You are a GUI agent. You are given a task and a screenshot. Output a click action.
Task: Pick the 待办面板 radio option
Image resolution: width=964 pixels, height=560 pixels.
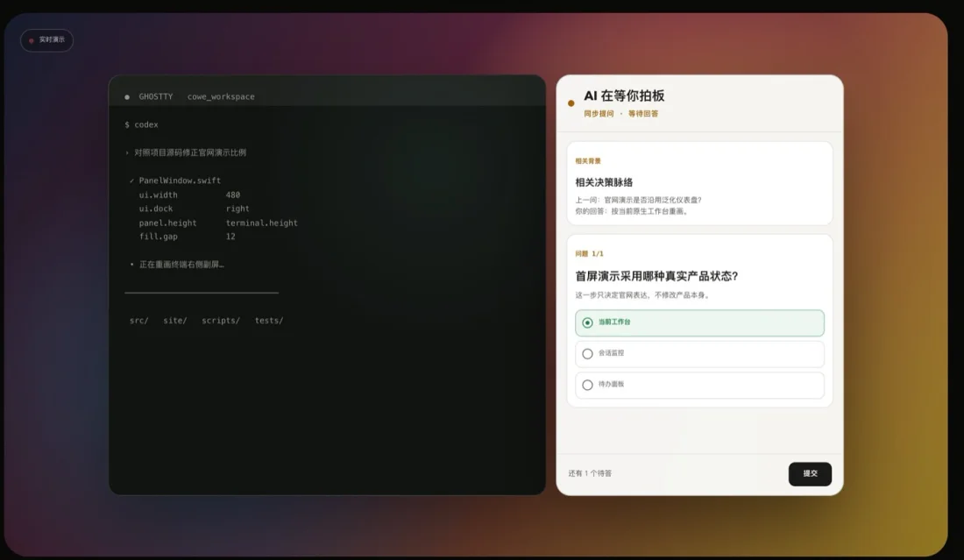pos(699,385)
